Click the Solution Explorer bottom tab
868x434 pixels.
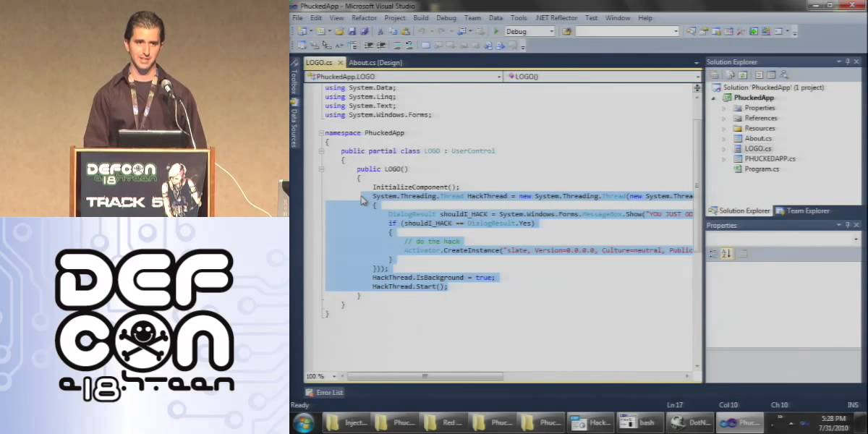(x=740, y=210)
